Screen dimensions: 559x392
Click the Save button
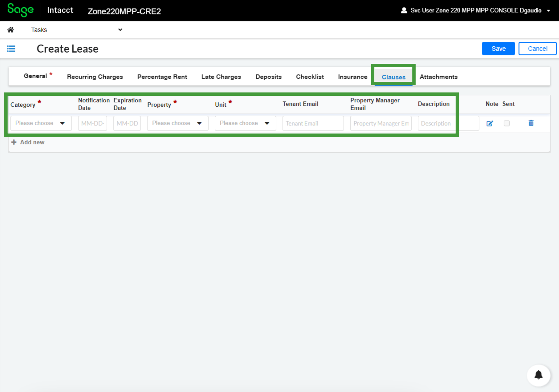(498, 49)
